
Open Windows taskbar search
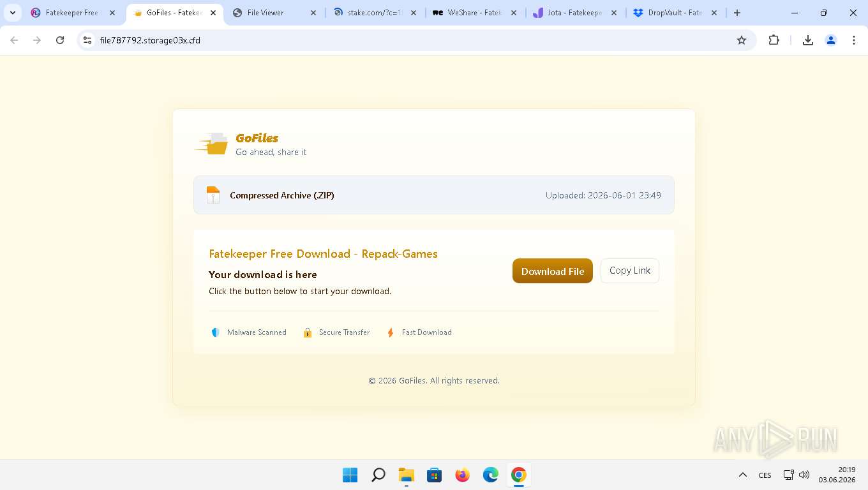click(x=378, y=475)
